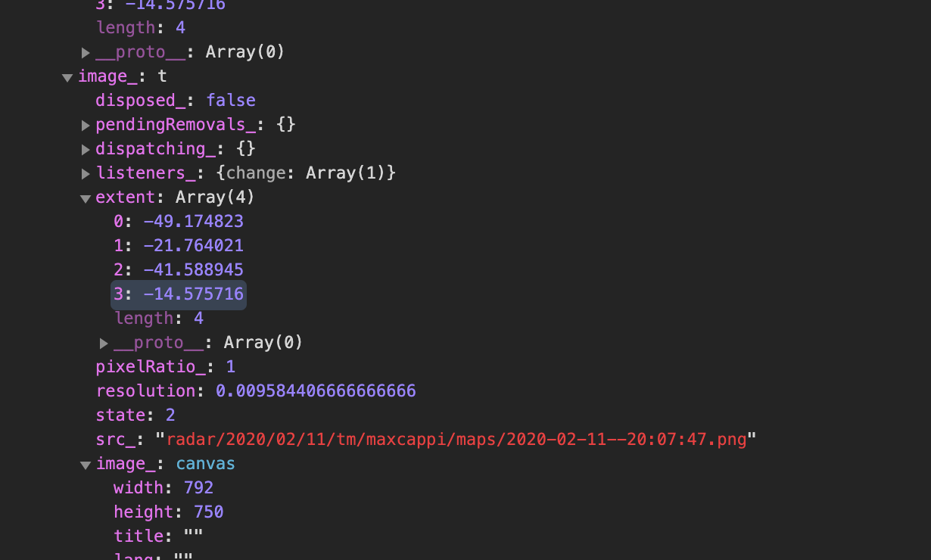The image size is (931, 560).
Task: Expand __proto__ under extent array
Action: click(x=104, y=344)
